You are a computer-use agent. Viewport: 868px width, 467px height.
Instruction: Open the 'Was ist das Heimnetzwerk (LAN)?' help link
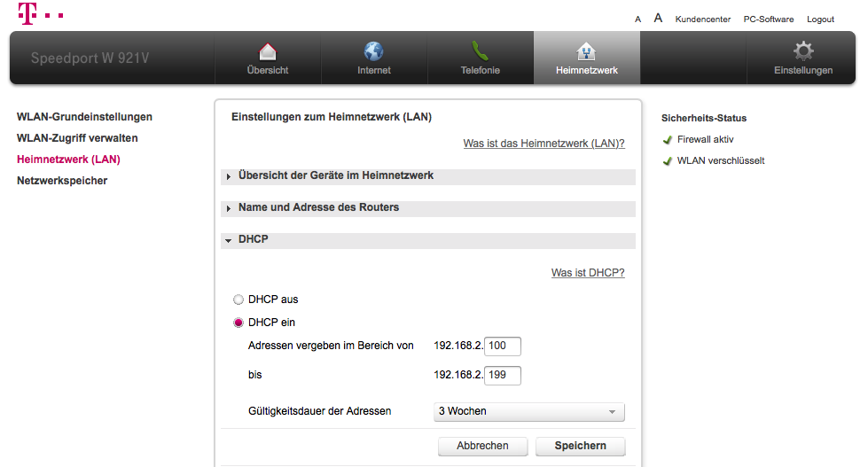tap(544, 144)
